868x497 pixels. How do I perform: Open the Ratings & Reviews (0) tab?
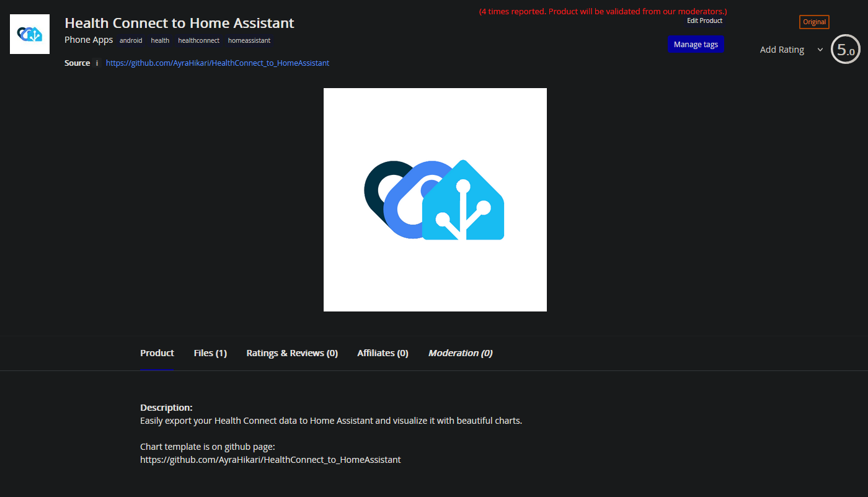[x=292, y=353]
